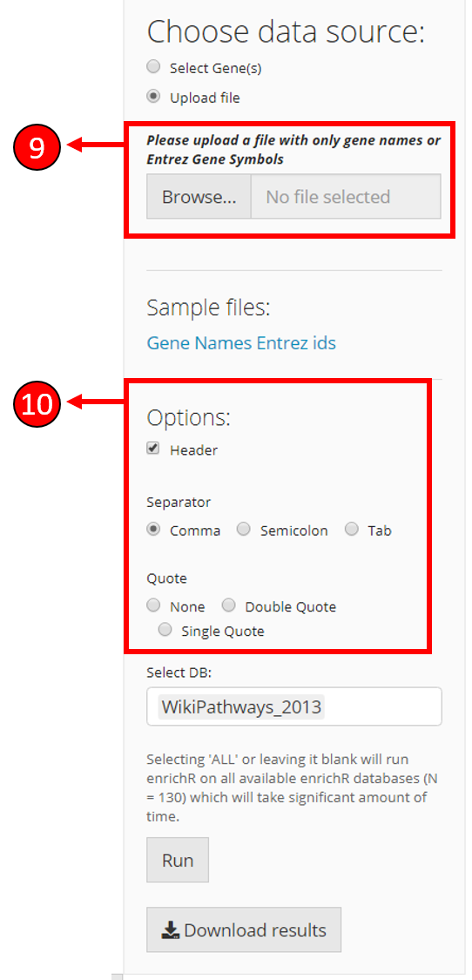Click the red circle marker numbered 9
Image resolution: width=472 pixels, height=980 pixels.
pyautogui.click(x=37, y=146)
